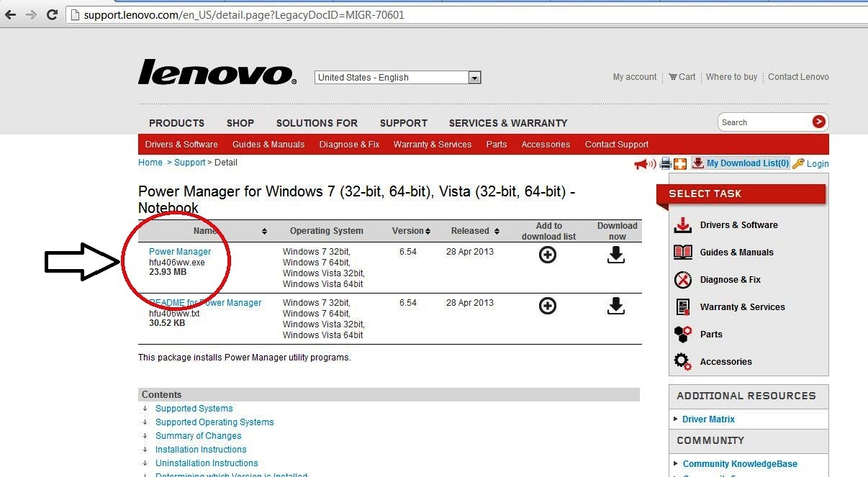The image size is (868, 477).
Task: Open Community KnowledgeBase link
Action: 740,464
